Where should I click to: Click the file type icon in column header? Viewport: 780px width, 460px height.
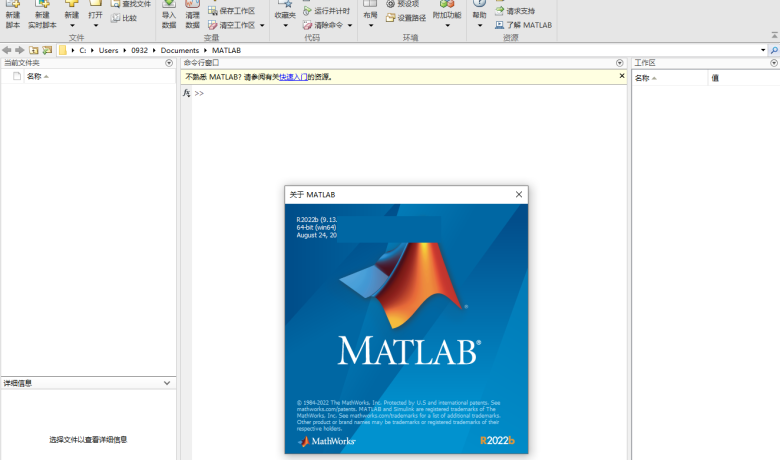(17, 76)
